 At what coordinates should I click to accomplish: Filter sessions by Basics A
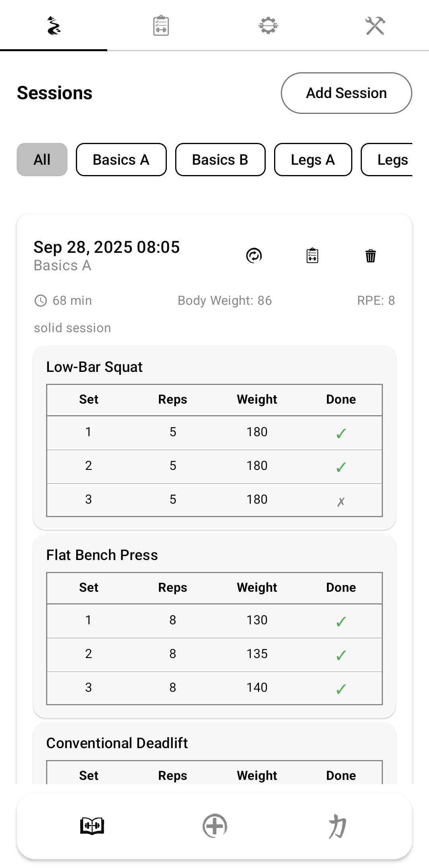(x=121, y=160)
